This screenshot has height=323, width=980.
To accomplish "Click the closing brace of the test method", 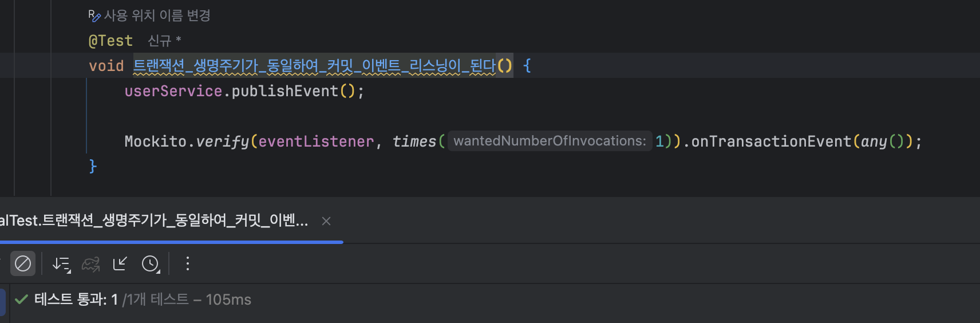I will 93,166.
